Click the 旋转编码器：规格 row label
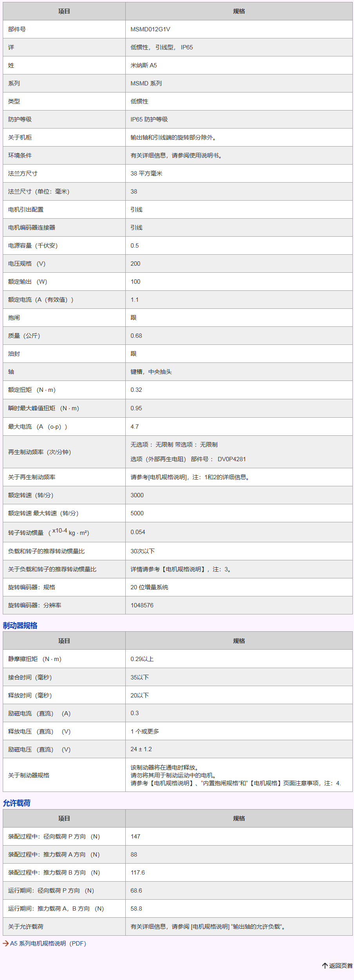 tap(32, 587)
